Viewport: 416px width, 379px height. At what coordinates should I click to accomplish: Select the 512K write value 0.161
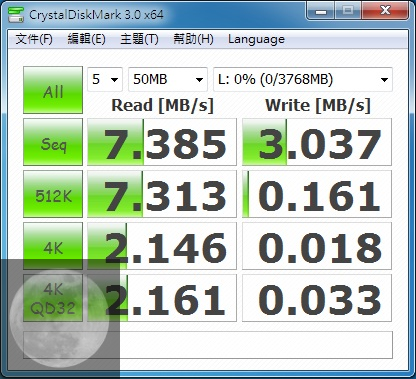pyautogui.click(x=317, y=194)
